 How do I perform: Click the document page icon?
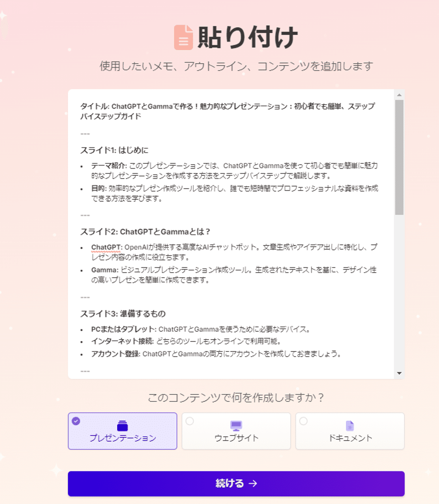pos(350,426)
